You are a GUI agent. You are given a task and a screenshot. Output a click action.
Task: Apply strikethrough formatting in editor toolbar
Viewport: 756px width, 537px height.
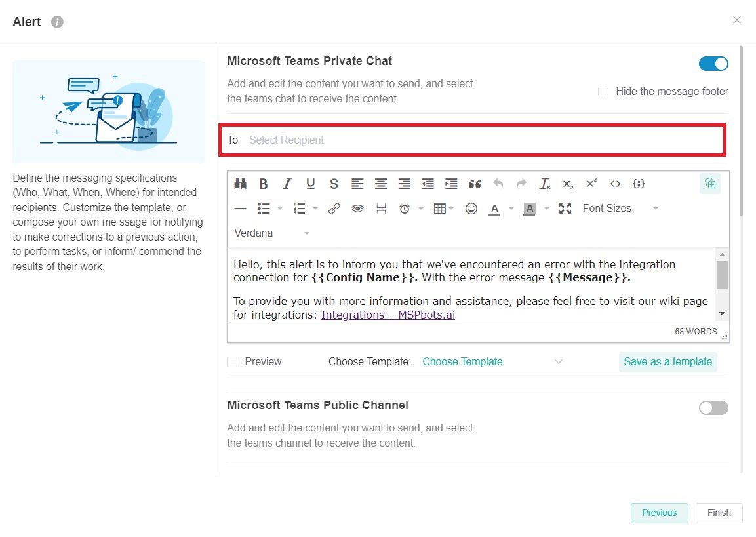[x=334, y=184]
